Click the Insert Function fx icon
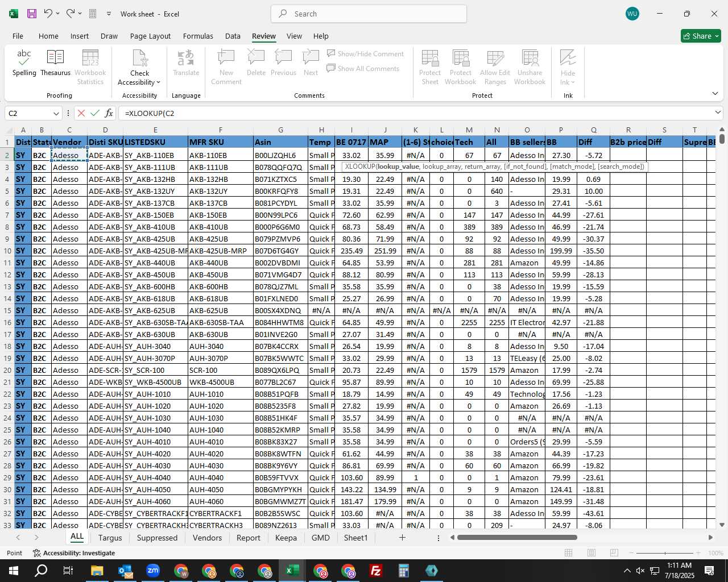This screenshot has width=728, height=582. point(109,113)
